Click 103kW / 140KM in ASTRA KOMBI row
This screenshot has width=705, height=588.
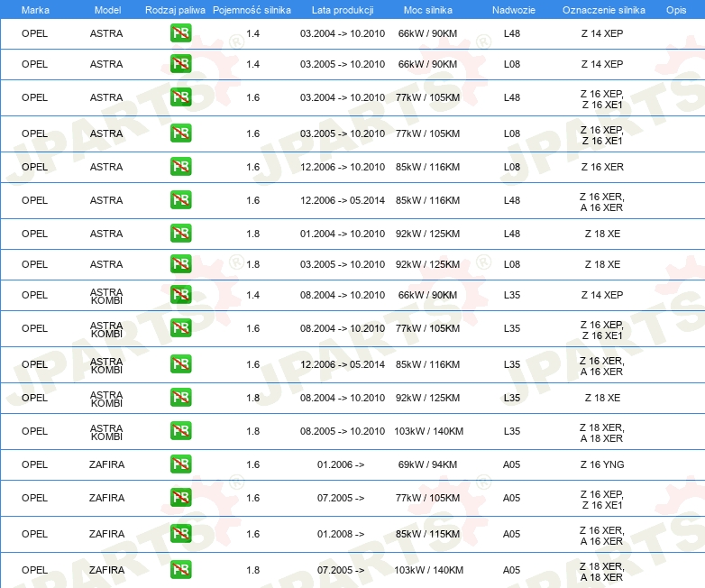pos(428,431)
